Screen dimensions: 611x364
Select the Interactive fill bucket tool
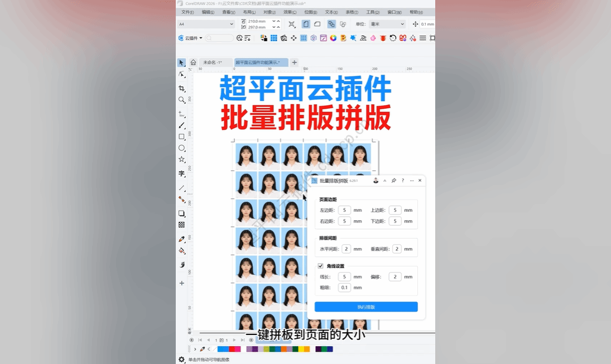click(x=181, y=250)
